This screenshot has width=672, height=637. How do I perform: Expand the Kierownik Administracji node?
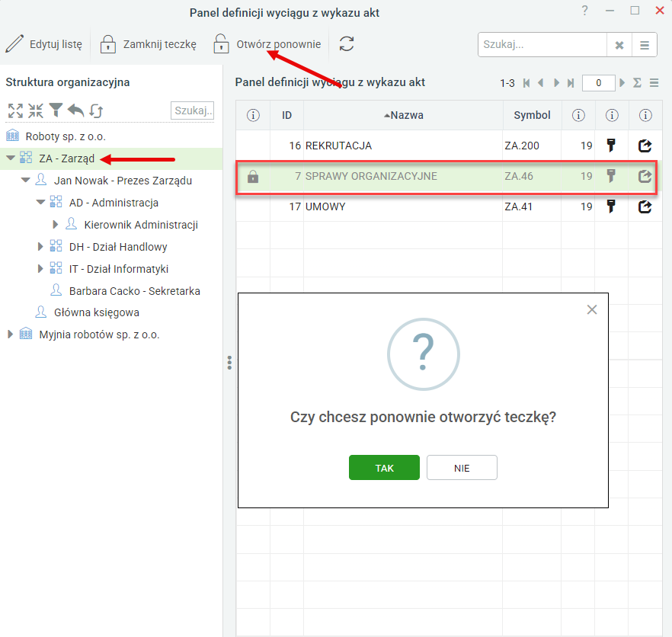click(56, 224)
